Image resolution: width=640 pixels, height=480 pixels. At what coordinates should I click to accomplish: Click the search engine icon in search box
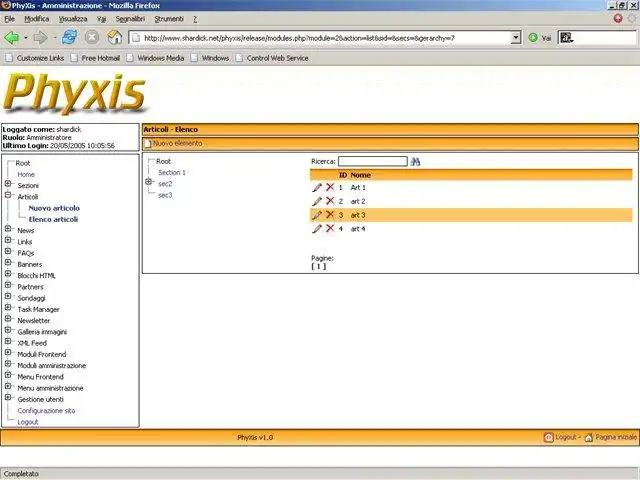[566, 38]
